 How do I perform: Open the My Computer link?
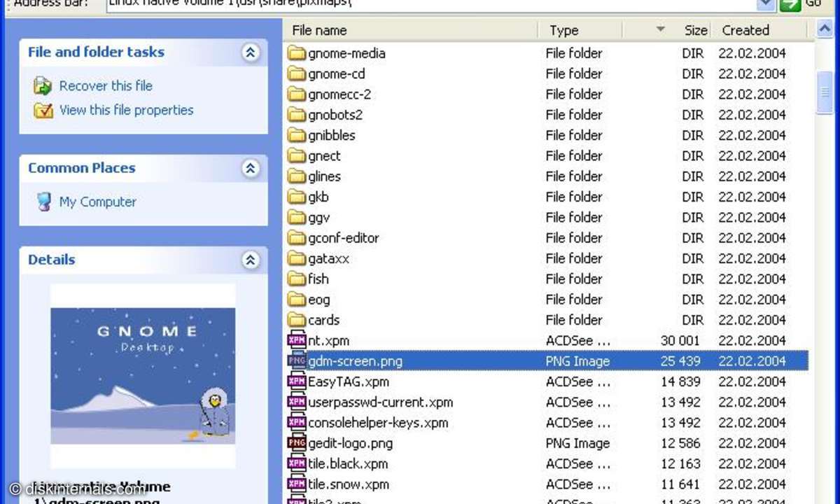(98, 202)
